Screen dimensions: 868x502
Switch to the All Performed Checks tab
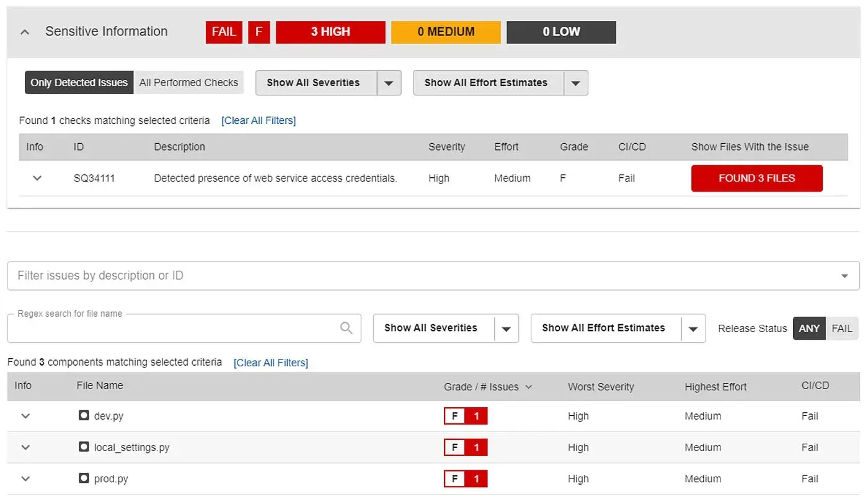click(188, 82)
